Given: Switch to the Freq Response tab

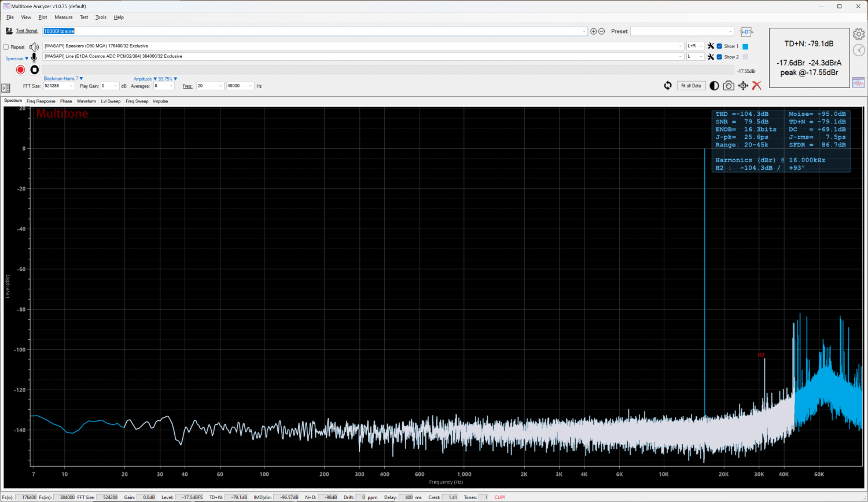Looking at the screenshot, I should [x=41, y=101].
